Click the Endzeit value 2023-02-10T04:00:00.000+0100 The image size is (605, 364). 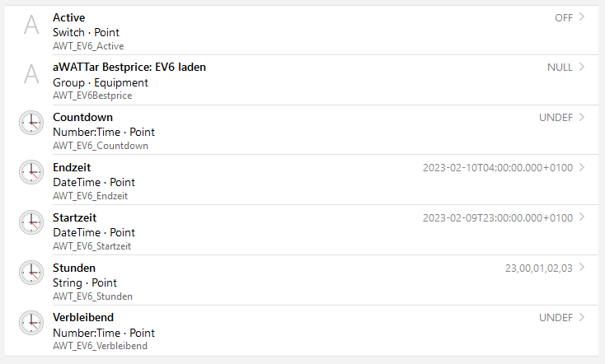pos(498,168)
